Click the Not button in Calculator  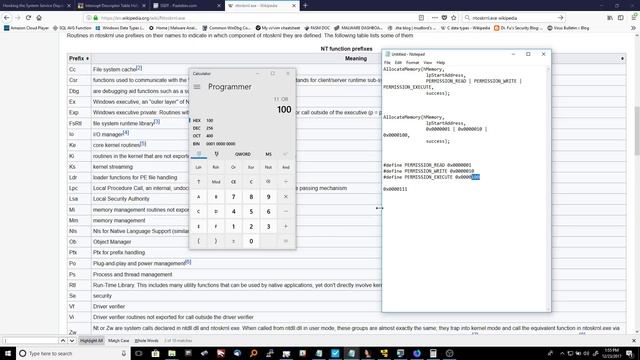pyautogui.click(x=268, y=167)
